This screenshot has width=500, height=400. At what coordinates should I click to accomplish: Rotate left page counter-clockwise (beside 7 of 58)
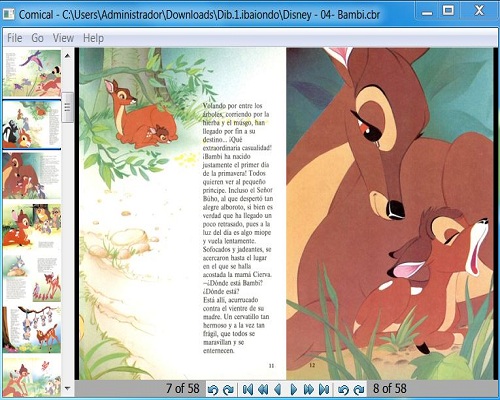pyautogui.click(x=213, y=389)
